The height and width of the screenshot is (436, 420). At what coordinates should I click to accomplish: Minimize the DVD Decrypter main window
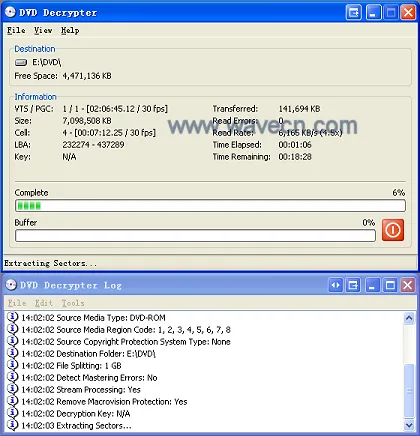click(x=373, y=13)
